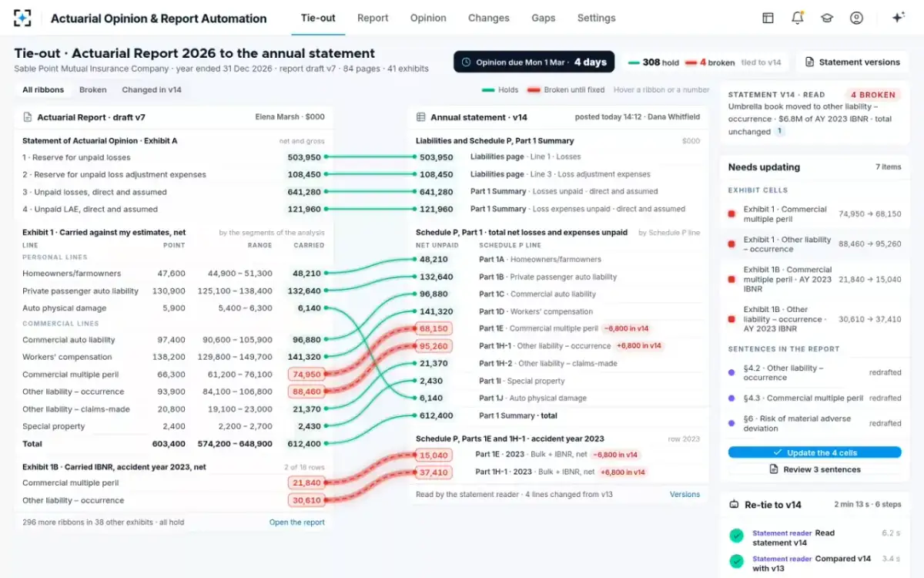The width and height of the screenshot is (924, 578).
Task: Click the Special property row carried value 2,430
Action: [309, 426]
